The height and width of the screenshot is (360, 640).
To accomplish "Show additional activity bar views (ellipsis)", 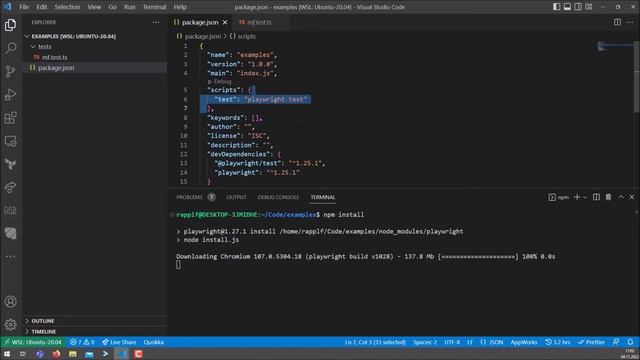I will pos(11,256).
